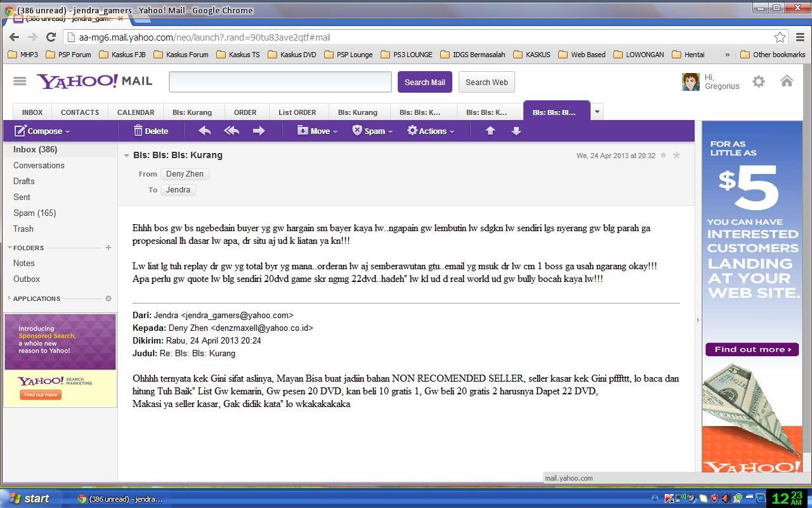Toggle the unread dot next to date
The image size is (812, 508).
point(664,155)
